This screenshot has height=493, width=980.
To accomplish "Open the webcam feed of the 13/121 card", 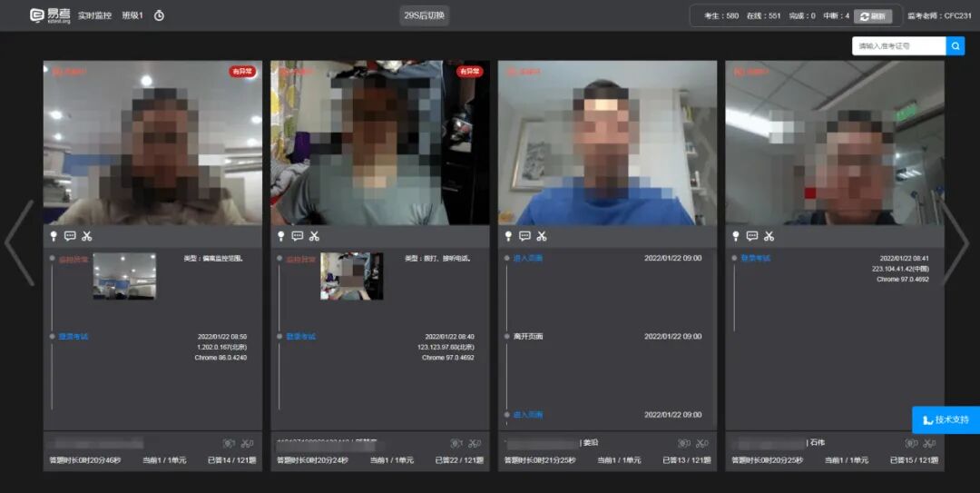I will [607, 143].
